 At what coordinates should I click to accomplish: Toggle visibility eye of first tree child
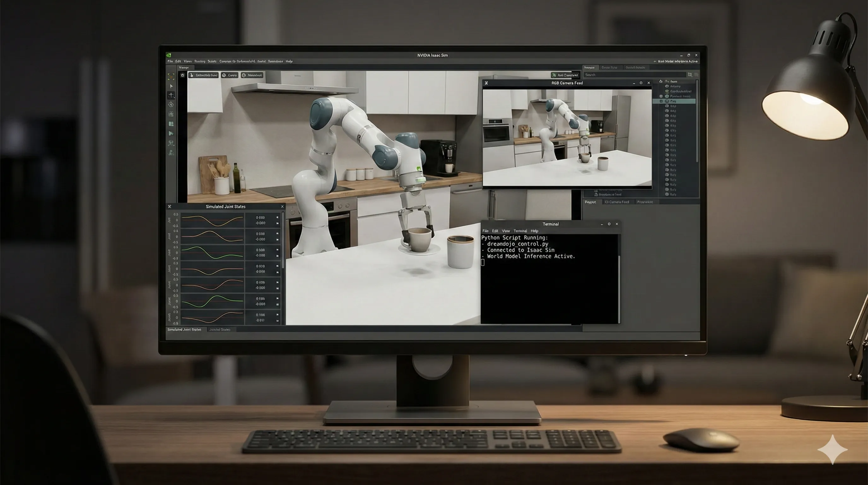tap(667, 86)
